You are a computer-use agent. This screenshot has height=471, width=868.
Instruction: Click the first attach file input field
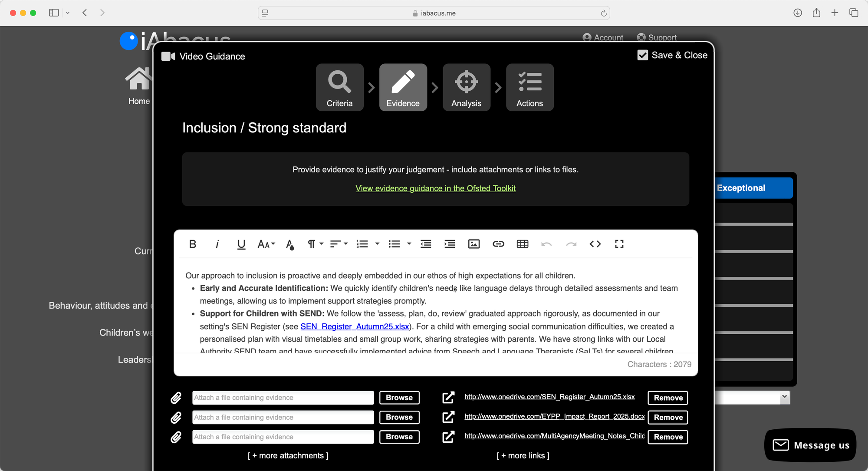tap(283, 398)
